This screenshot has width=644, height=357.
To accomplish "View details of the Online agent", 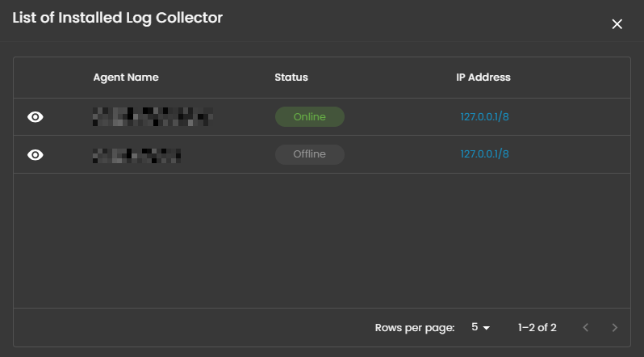I will coord(36,117).
